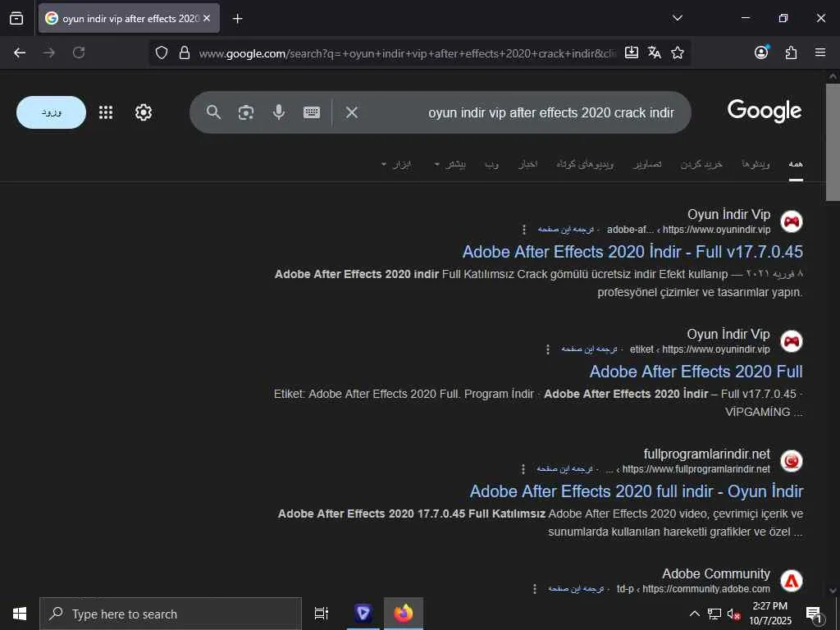The image size is (840, 630).
Task: Click the fullprogramlarindir.net favicon
Action: 792,461
